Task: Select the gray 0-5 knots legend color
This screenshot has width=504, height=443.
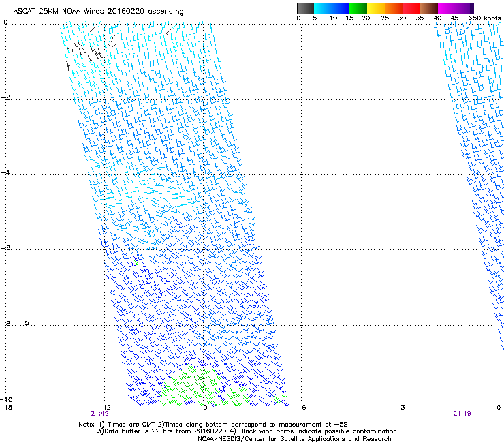Action: pos(305,8)
